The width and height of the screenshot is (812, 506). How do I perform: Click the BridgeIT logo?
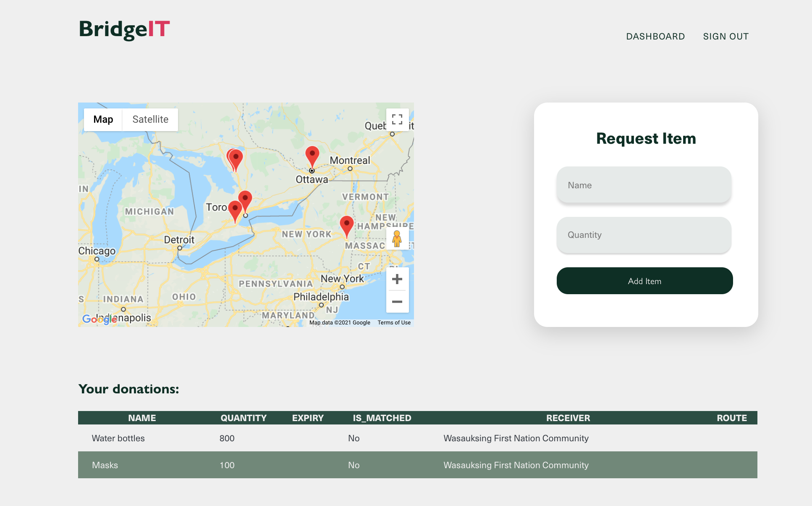124,29
